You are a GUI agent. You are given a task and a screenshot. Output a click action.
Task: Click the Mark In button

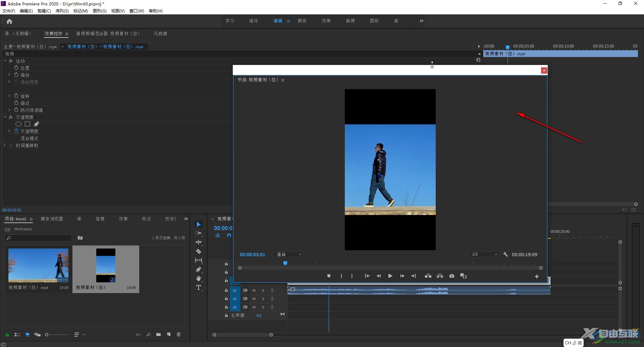tap(341, 276)
